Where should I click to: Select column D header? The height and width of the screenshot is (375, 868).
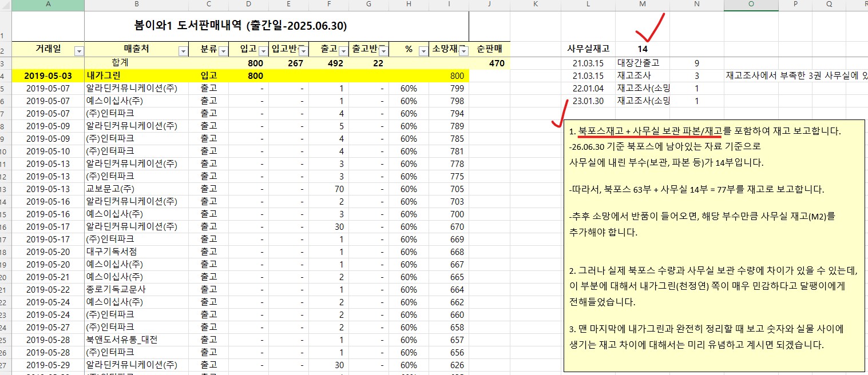pyautogui.click(x=249, y=5)
